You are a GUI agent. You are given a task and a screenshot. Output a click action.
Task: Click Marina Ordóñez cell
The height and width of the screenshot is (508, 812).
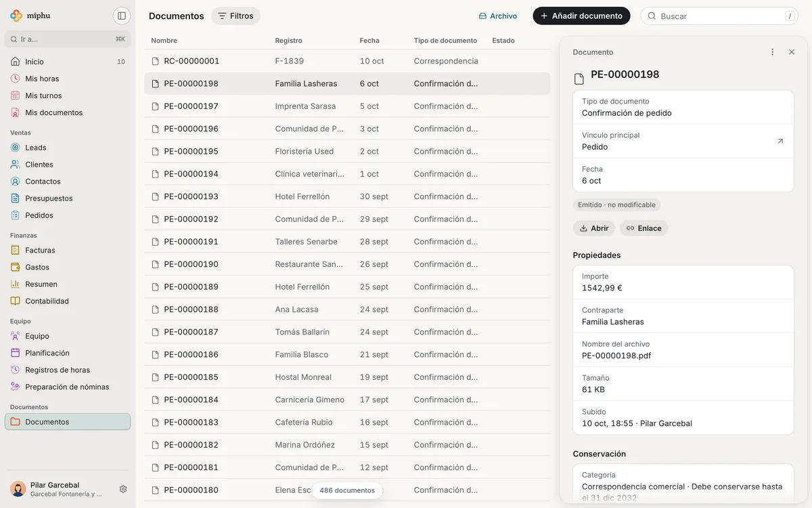tap(305, 445)
